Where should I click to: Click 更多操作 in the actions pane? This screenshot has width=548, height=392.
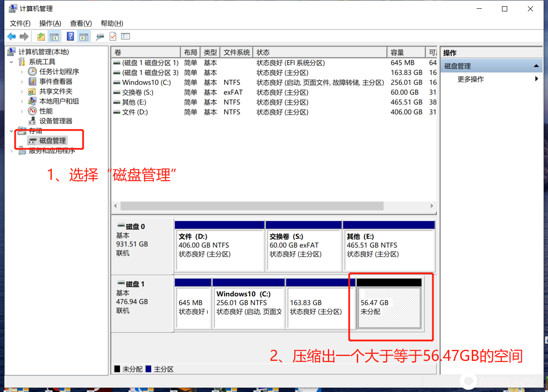coord(470,79)
